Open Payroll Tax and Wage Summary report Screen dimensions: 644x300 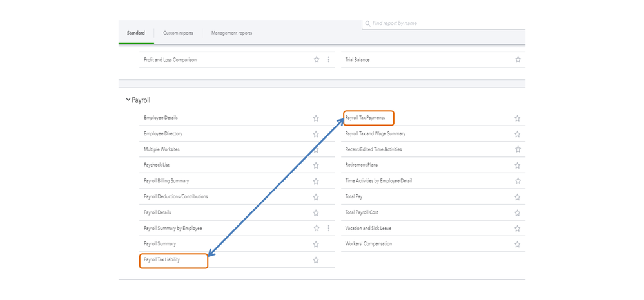375,134
